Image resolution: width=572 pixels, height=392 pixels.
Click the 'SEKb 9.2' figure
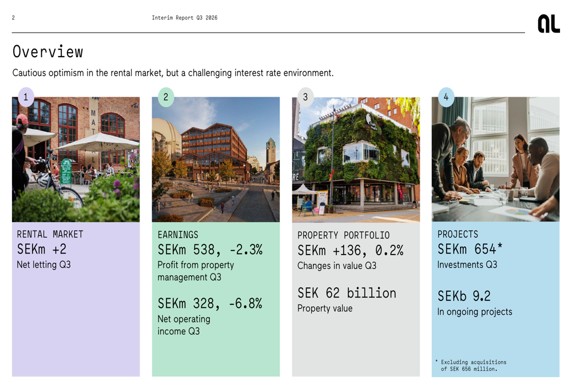coord(464,296)
